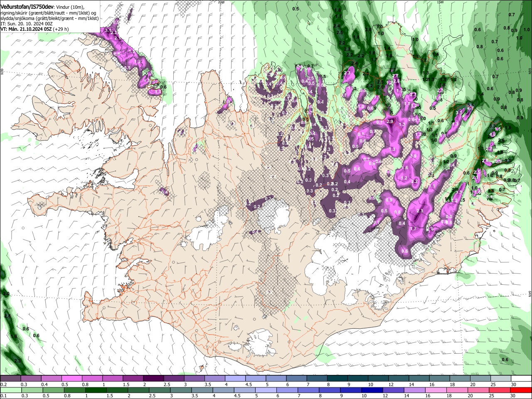Select the 1–1.5 swatch on the top purple scale

[112, 379]
